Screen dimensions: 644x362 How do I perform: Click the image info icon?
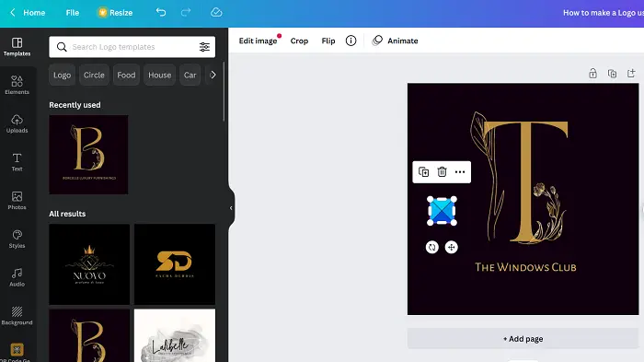(x=351, y=41)
